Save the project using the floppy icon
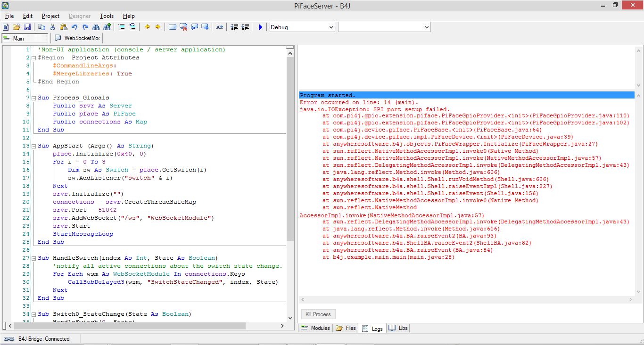This screenshot has height=345, width=644. [x=27, y=27]
